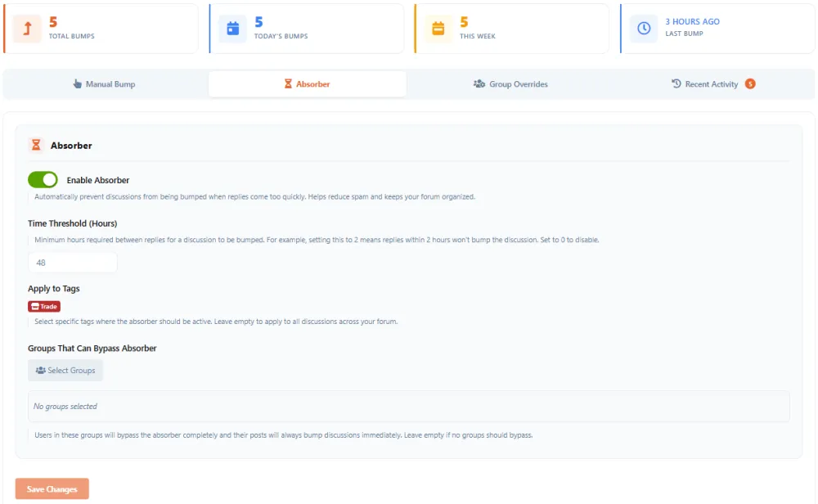Click the hand icon in Manual Bump tab
The width and height of the screenshot is (818, 504).
[77, 83]
